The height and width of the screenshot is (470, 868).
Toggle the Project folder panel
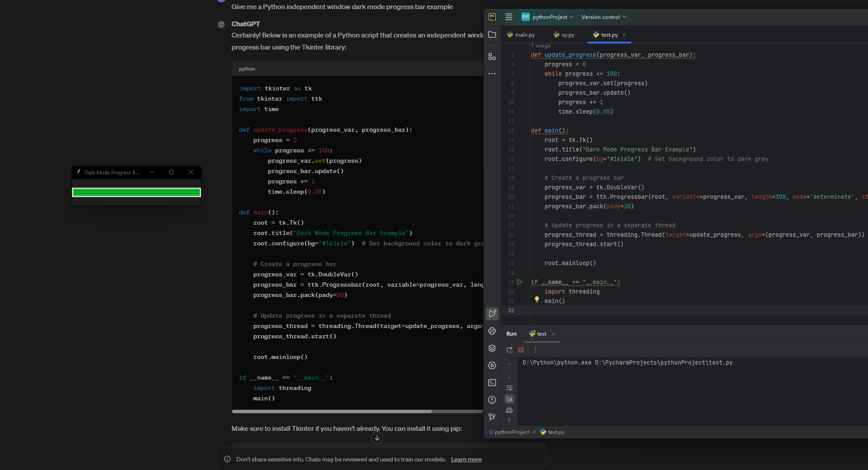[492, 34]
